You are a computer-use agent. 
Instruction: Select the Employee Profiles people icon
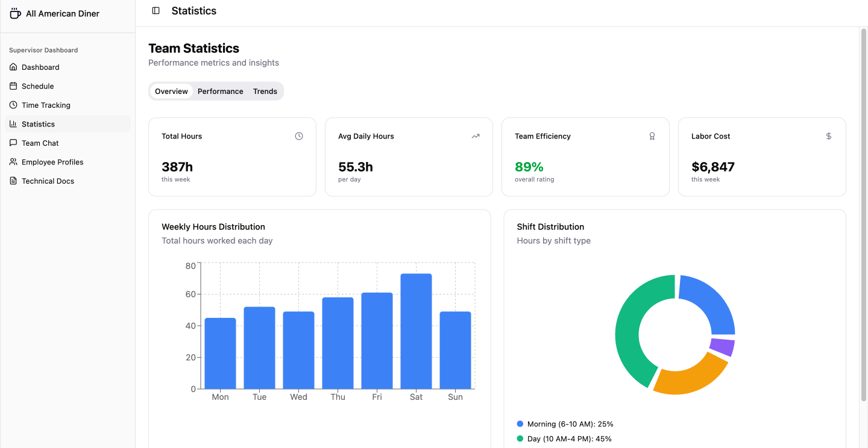13,161
